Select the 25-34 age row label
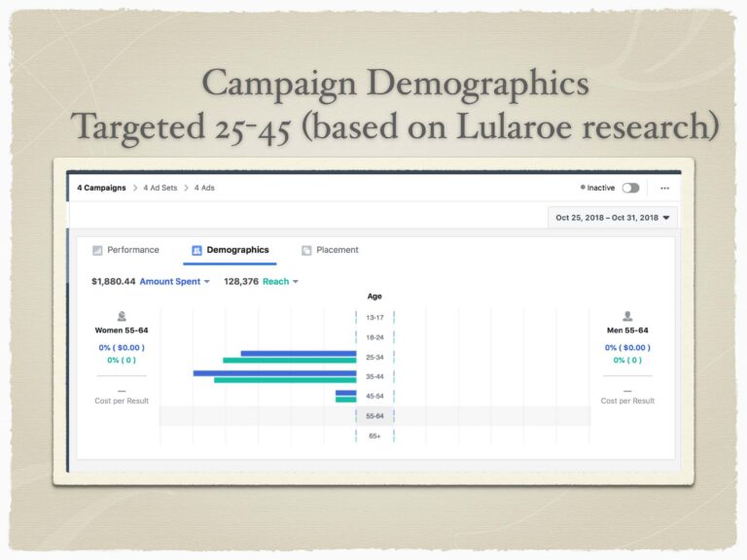Image resolution: width=747 pixels, height=560 pixels. (374, 357)
